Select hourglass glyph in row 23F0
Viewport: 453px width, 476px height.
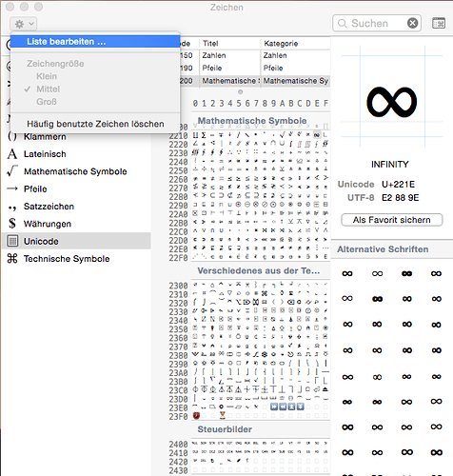[x=223, y=415]
